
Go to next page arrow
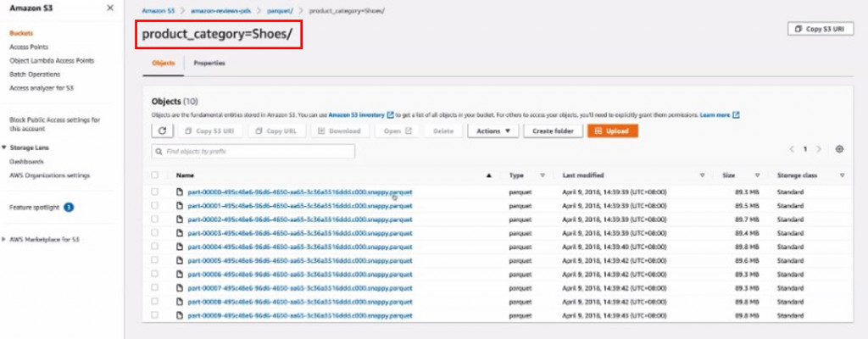click(x=819, y=149)
